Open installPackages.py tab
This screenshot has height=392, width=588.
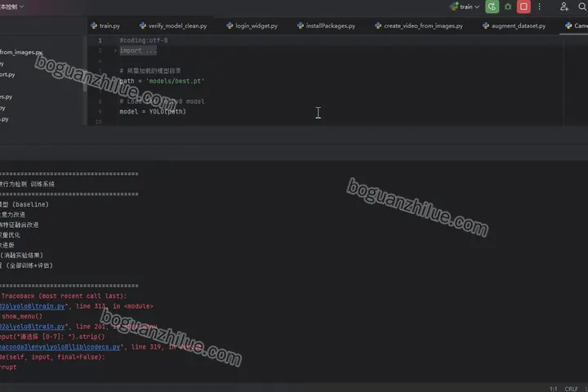tap(326, 26)
